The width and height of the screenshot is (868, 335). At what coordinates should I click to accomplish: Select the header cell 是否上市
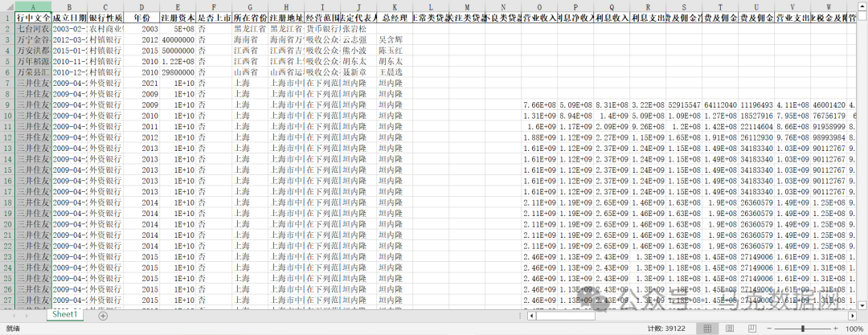214,17
